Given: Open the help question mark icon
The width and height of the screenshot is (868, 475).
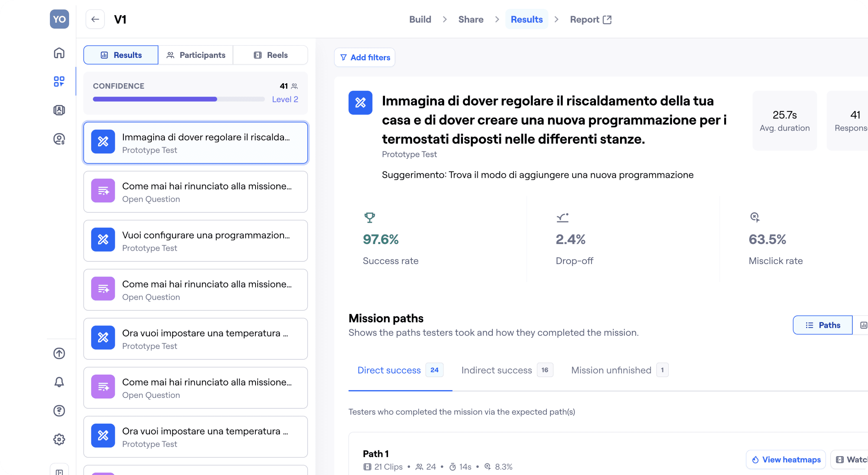Looking at the screenshot, I should tap(59, 411).
